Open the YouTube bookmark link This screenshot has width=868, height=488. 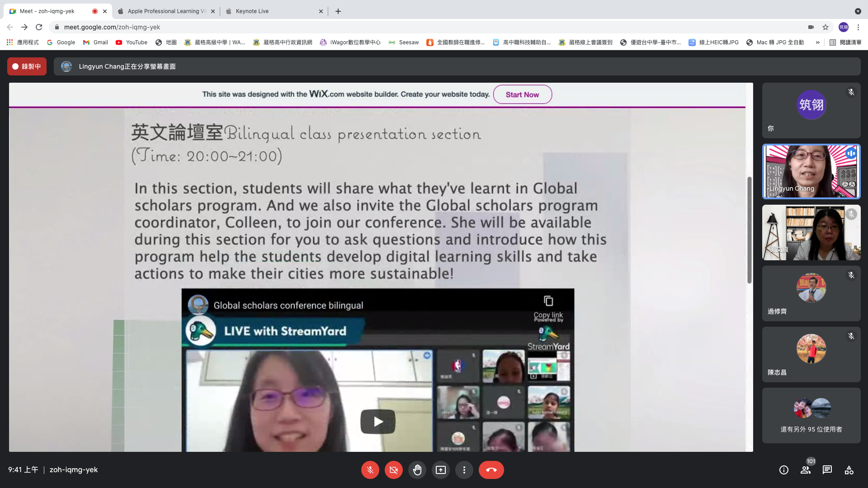(132, 42)
